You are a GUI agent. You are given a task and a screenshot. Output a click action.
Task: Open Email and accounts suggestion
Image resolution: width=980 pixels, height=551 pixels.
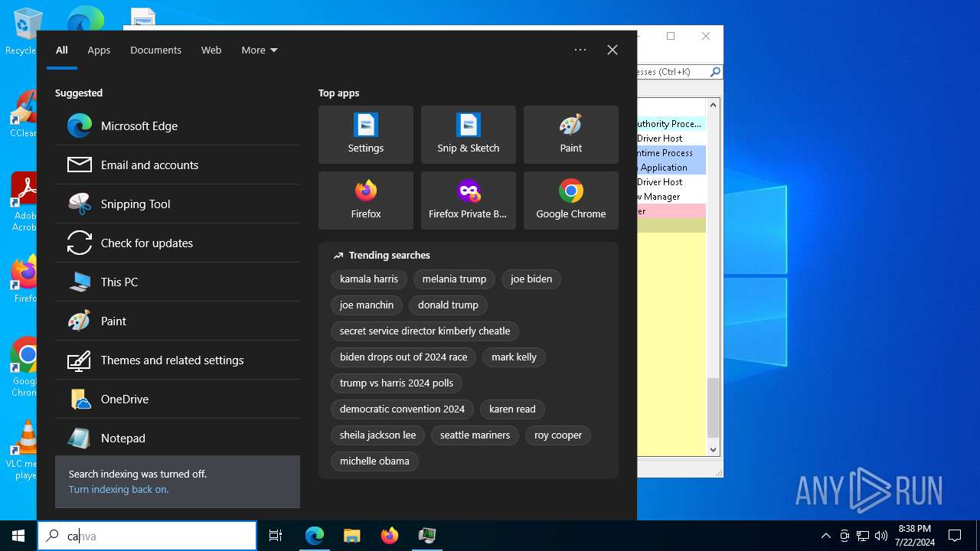pos(178,165)
